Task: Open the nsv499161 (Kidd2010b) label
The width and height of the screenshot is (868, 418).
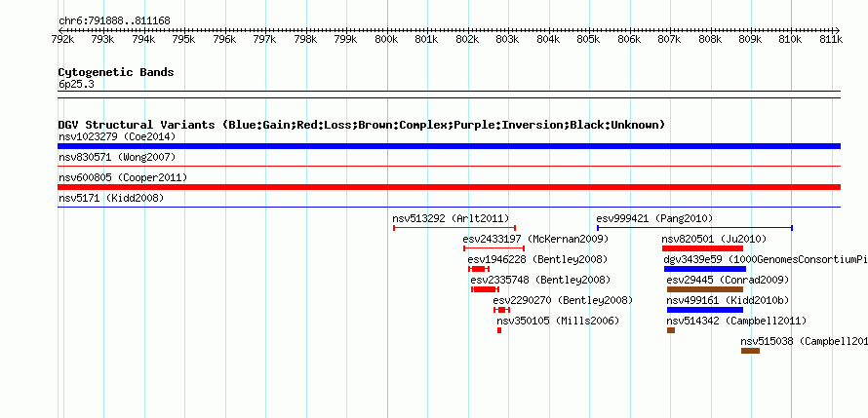Action: tap(728, 300)
